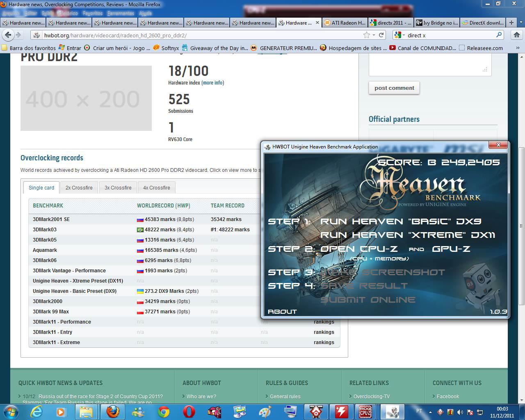Click the Firefox page vertical scrollbar
The height and width of the screenshot is (420, 525).
(521, 226)
